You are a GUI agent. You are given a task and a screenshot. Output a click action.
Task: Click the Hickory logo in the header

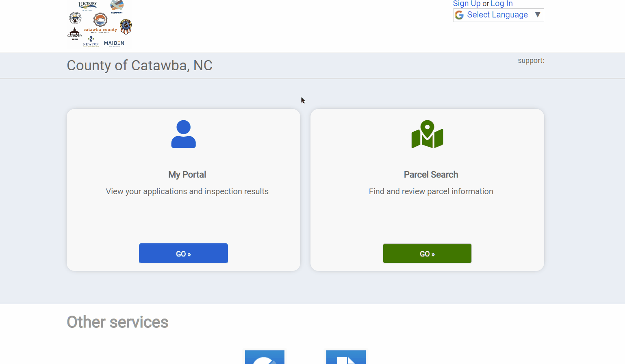(x=87, y=5)
